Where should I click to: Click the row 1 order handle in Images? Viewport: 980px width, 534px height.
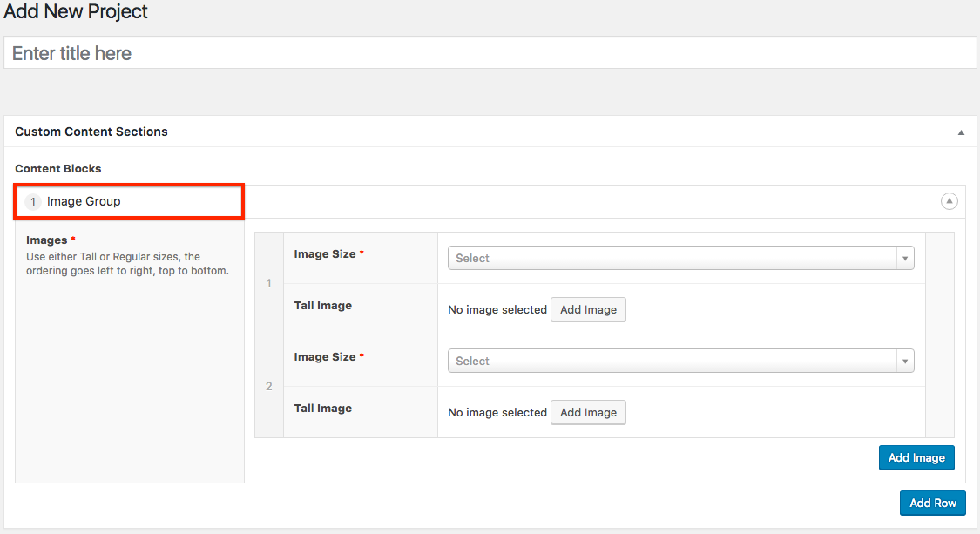click(269, 284)
